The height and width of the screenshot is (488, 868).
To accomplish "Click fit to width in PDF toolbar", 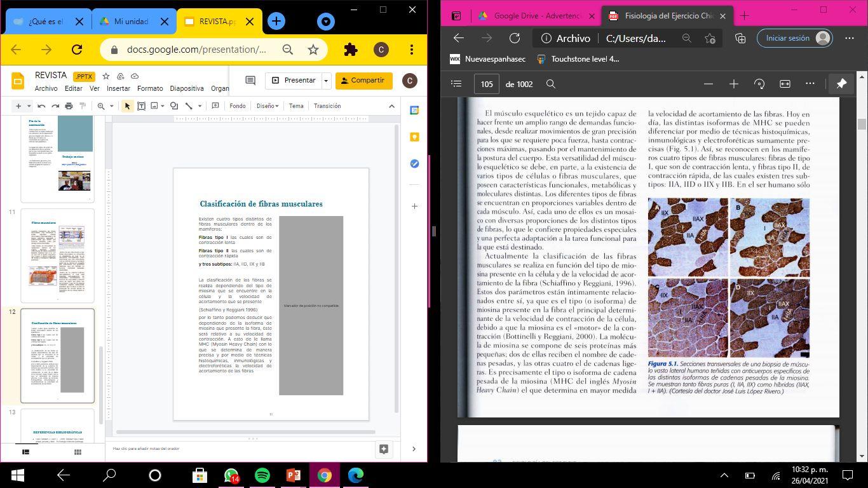I will coord(785,84).
